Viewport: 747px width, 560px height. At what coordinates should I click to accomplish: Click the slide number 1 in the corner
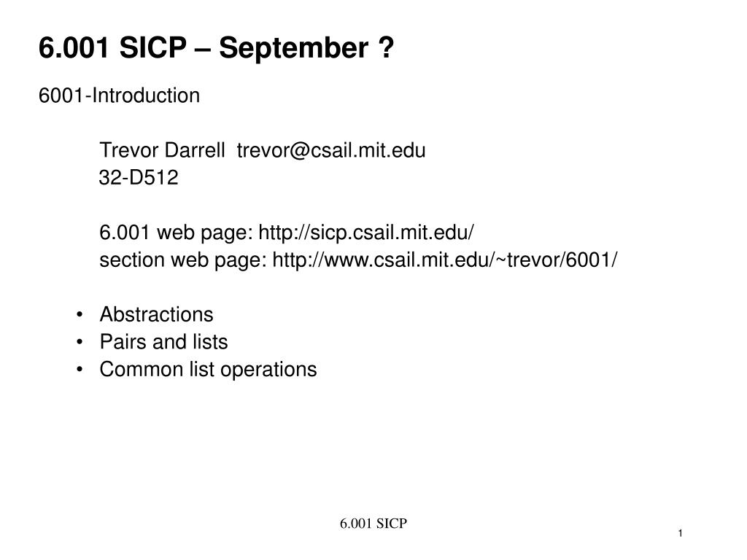coord(681,533)
